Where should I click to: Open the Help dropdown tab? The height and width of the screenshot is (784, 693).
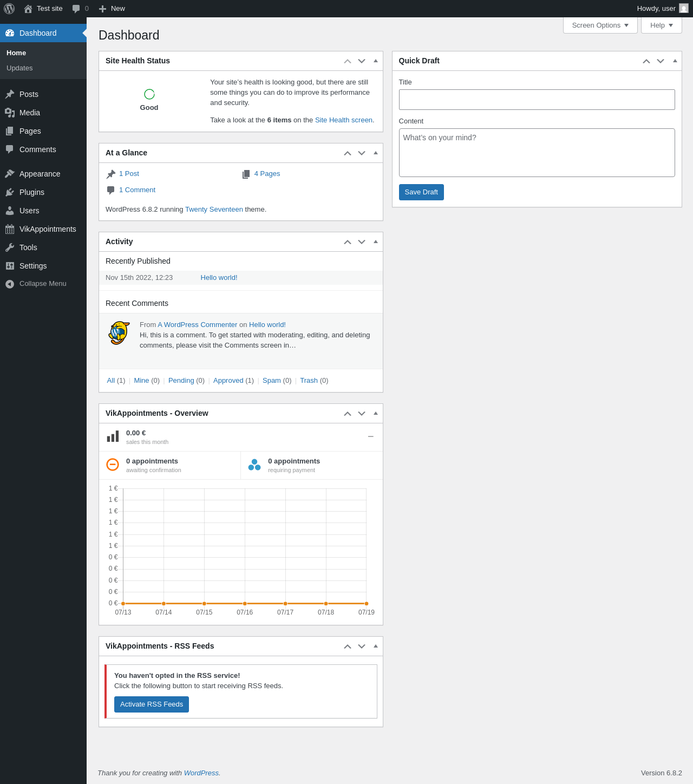(662, 25)
